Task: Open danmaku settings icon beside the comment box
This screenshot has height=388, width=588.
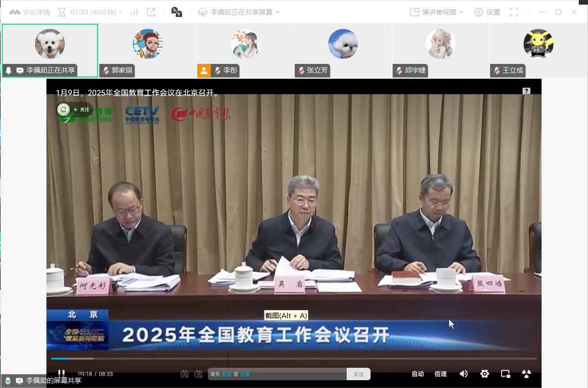Action: tap(199, 374)
